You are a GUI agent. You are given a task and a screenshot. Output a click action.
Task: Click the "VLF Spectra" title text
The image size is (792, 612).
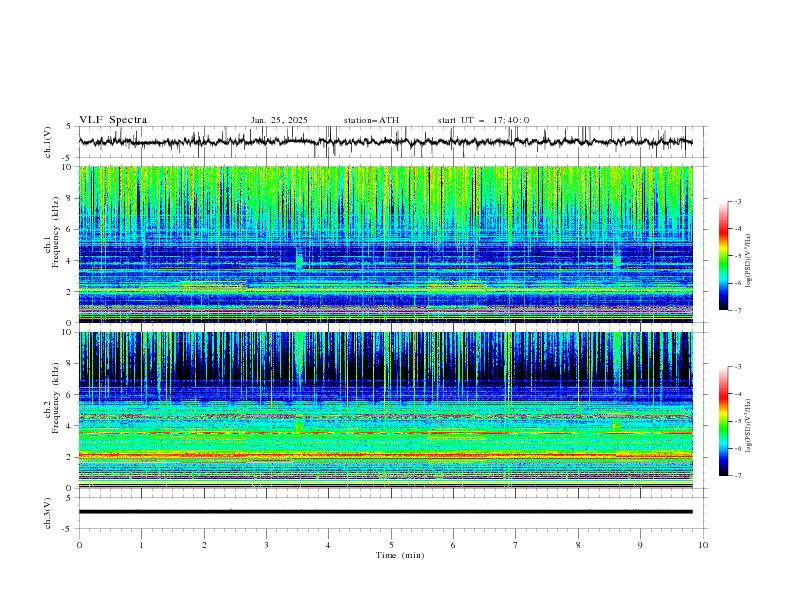coord(113,120)
